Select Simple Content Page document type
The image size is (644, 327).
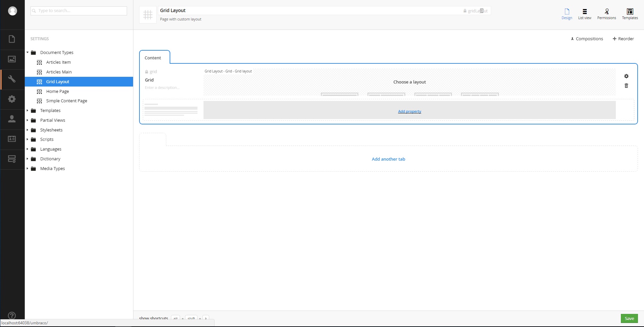pos(67,101)
